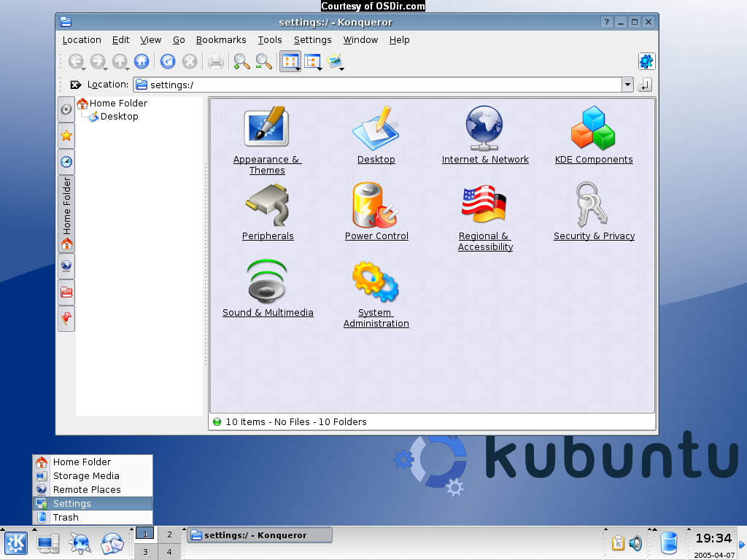Viewport: 747px width, 560px height.
Task: Open Peripherals settings
Action: (x=268, y=212)
